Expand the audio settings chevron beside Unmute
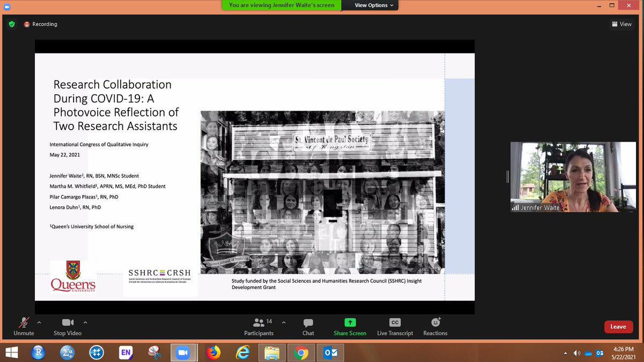This screenshot has width=644, height=362. point(38,322)
